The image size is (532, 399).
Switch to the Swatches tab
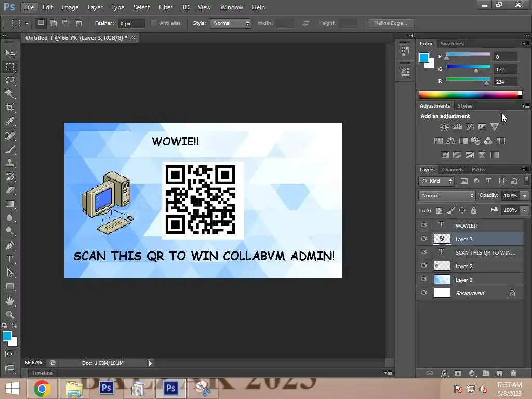[451, 44]
